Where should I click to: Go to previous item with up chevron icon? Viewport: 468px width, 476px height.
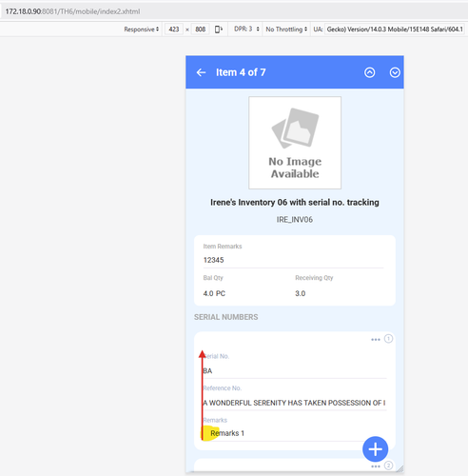pyautogui.click(x=369, y=72)
